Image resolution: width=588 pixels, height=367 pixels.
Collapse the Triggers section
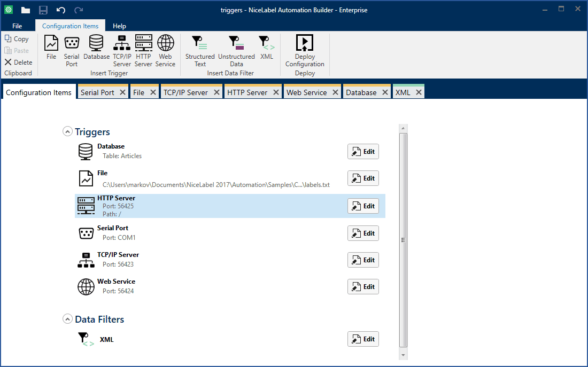67,131
